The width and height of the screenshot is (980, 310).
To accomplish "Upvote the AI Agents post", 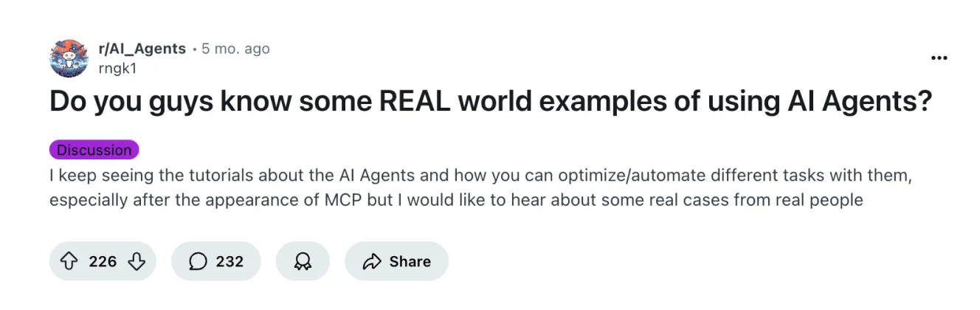I will 69,261.
